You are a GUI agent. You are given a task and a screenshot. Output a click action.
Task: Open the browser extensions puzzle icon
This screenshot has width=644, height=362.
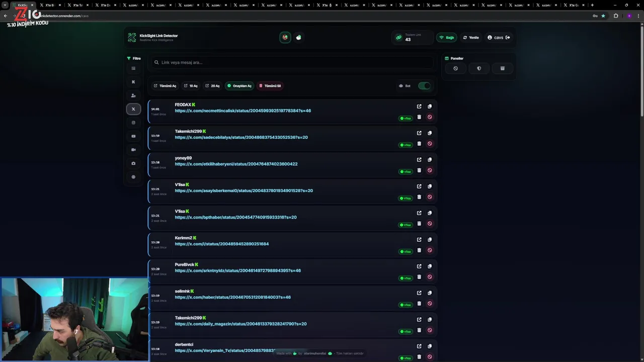[x=616, y=16]
